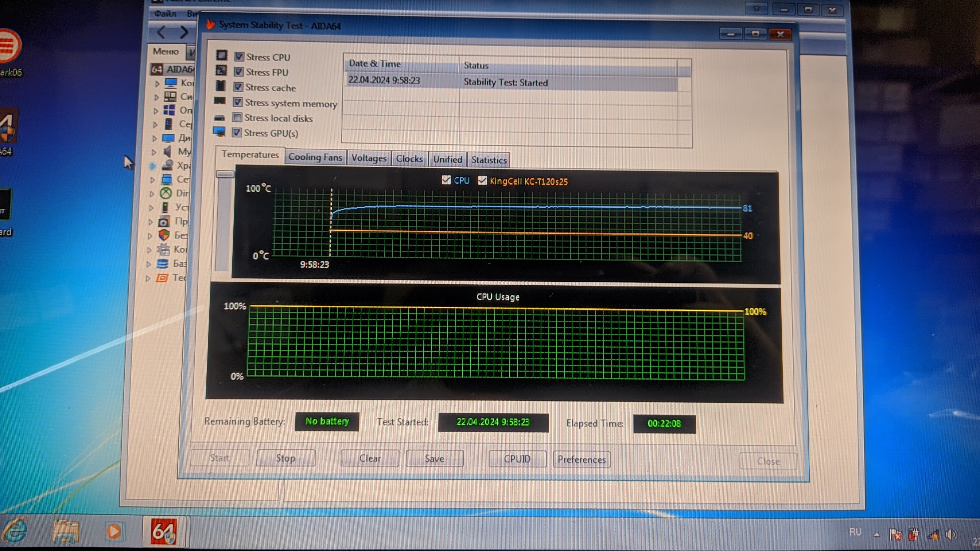Click the memory module icon beside Stress system memory
980x551 pixels.
(220, 101)
